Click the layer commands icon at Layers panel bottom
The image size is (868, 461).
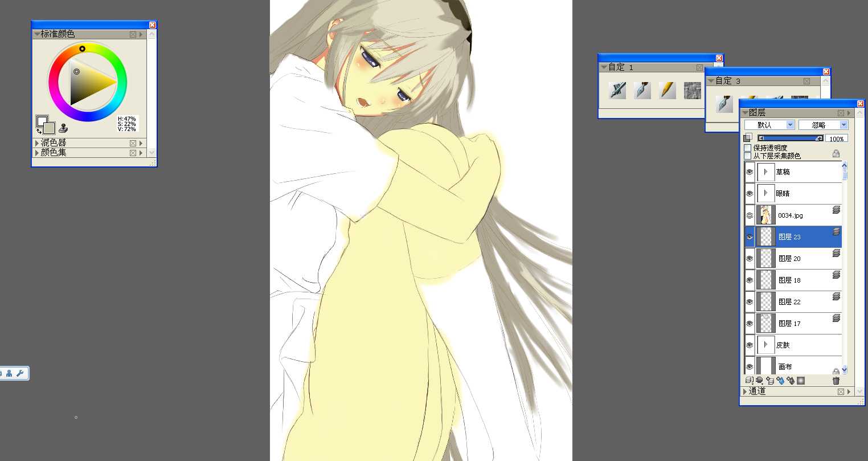tap(750, 380)
